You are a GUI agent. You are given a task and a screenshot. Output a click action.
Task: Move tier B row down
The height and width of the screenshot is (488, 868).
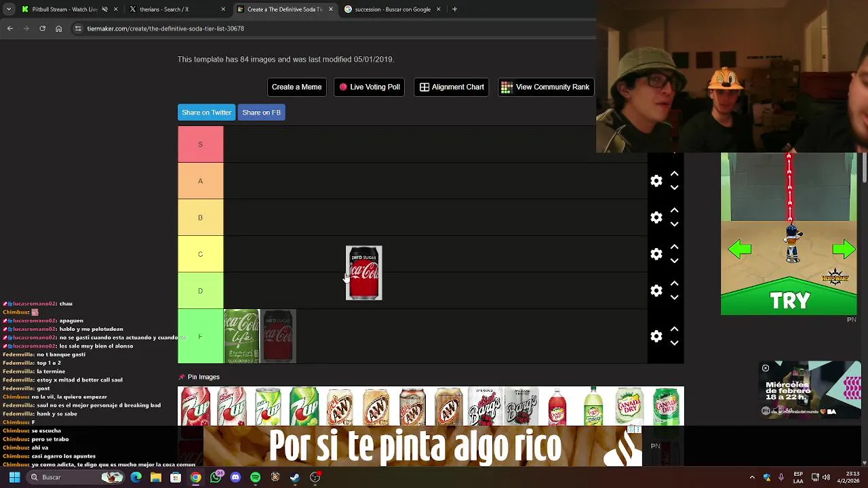point(674,224)
